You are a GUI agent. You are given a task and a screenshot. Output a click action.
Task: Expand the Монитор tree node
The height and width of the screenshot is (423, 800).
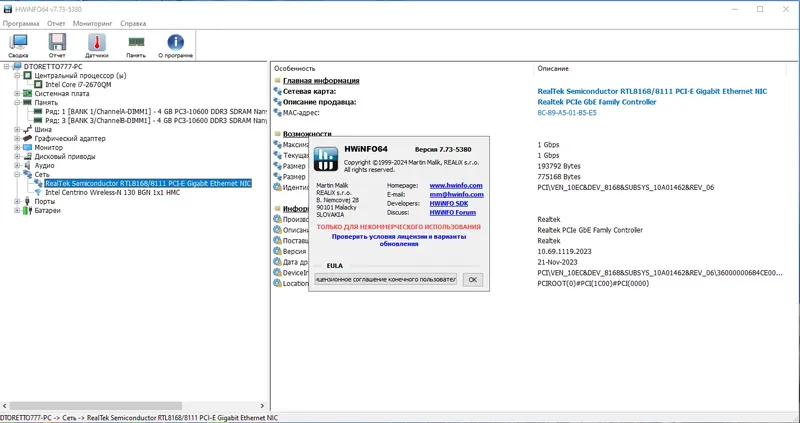(17, 147)
